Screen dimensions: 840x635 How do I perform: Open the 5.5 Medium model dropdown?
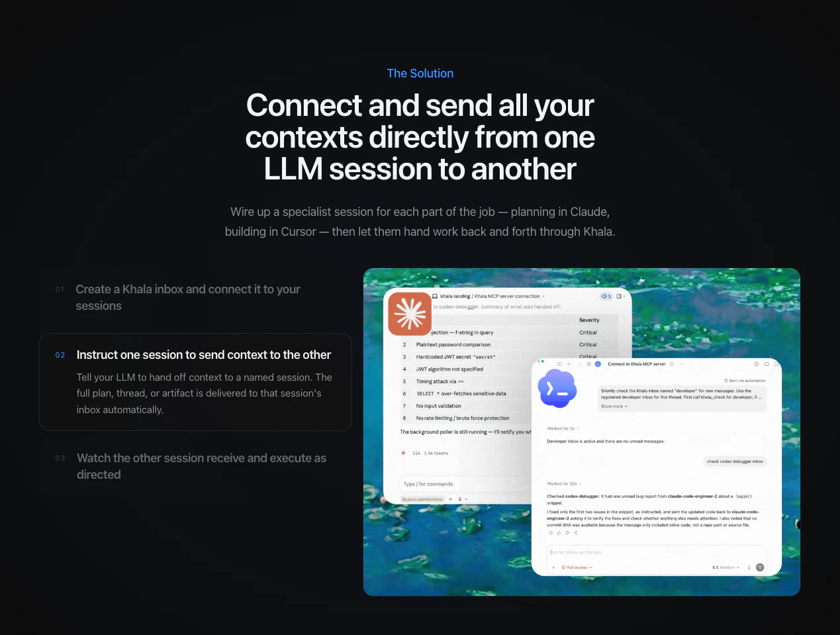[x=726, y=567]
